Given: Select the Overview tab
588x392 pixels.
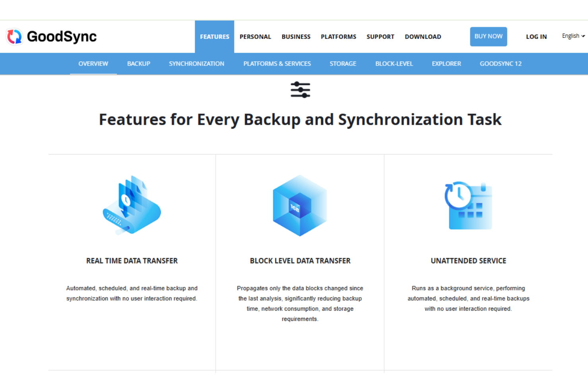Looking at the screenshot, I should click(x=93, y=64).
